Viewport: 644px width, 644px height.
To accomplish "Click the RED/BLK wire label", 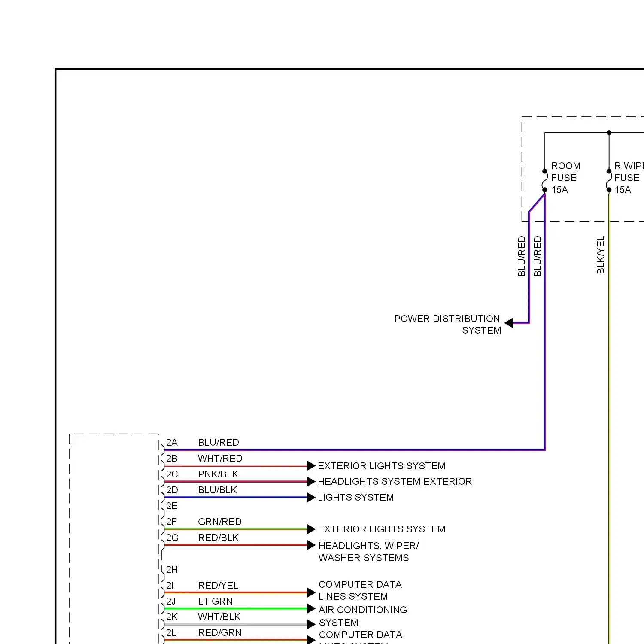I will click(218, 538).
